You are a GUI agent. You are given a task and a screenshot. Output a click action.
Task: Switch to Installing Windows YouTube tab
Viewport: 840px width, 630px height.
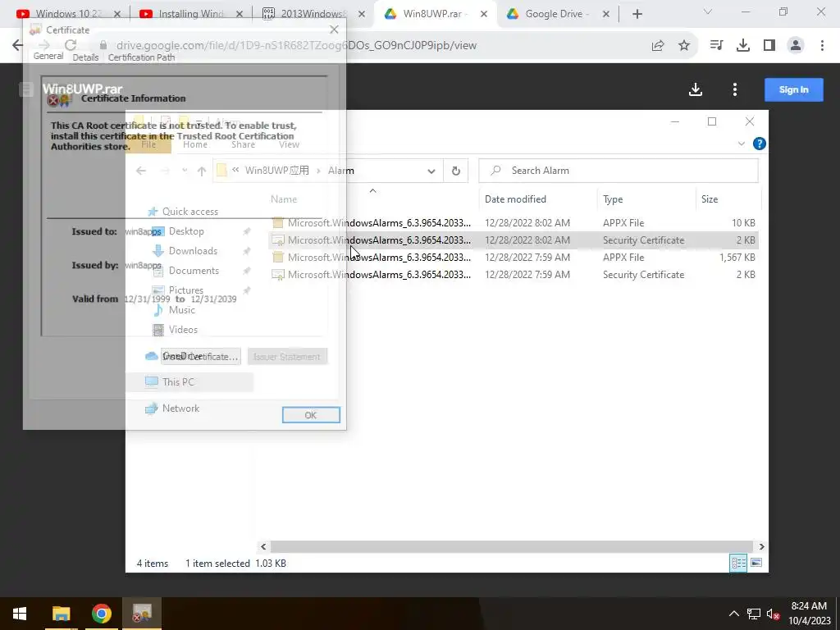[x=191, y=14]
